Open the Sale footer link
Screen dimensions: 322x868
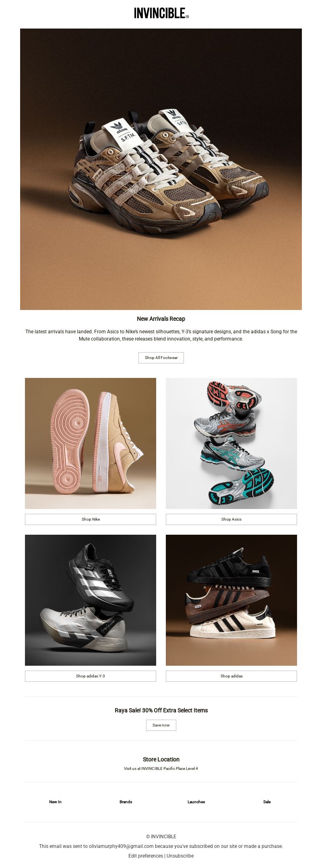[x=267, y=802]
